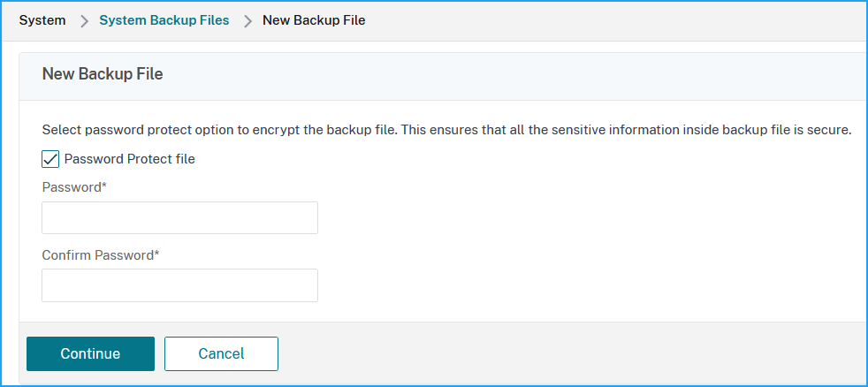868x387 pixels.
Task: Click the Password* field label
Action: pos(74,187)
